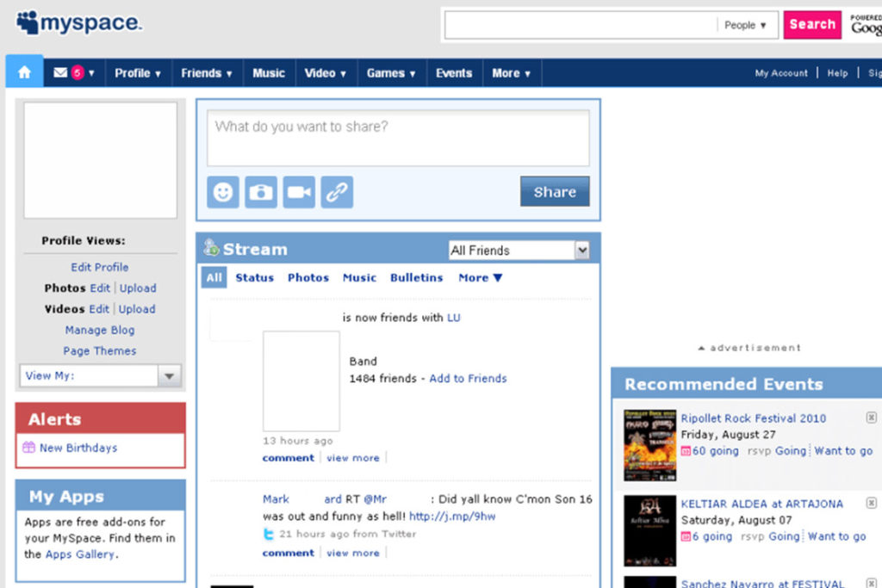Switch to the Status stream tab
This screenshot has width=882, height=588.
(x=254, y=278)
